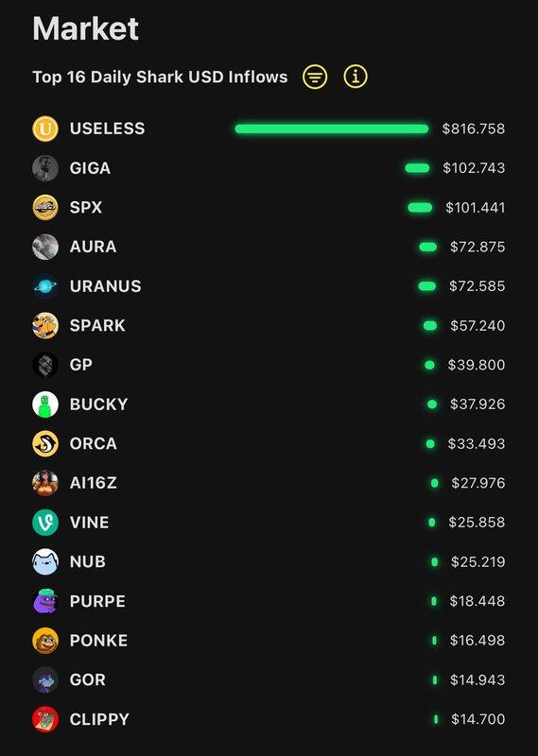Tap the PURPE purple frog icon

pos(45,601)
